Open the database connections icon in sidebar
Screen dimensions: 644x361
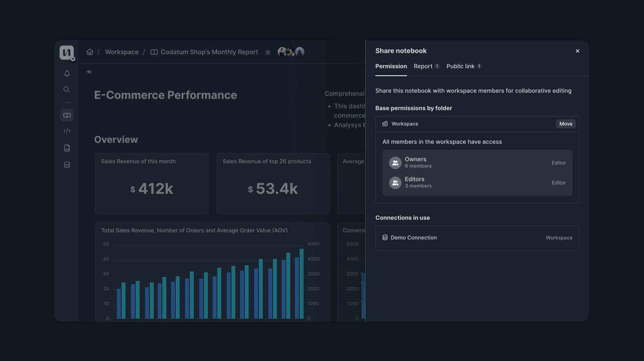67,165
